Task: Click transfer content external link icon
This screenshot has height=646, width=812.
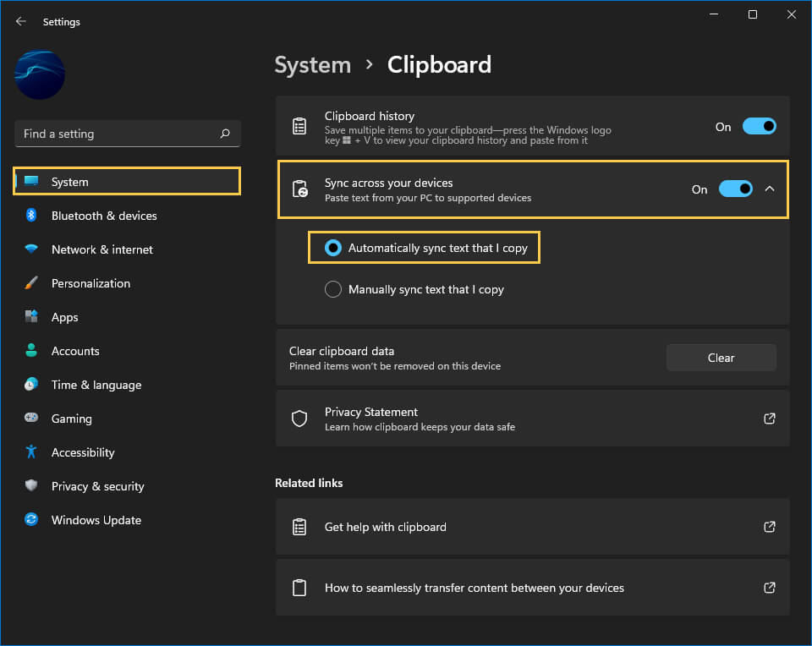Action: [770, 588]
